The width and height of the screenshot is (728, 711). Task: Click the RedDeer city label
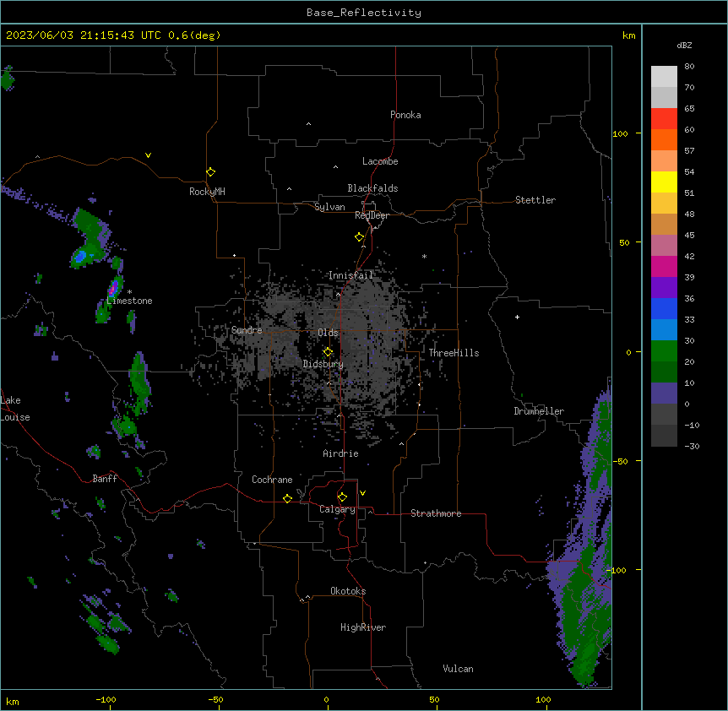tap(372, 215)
